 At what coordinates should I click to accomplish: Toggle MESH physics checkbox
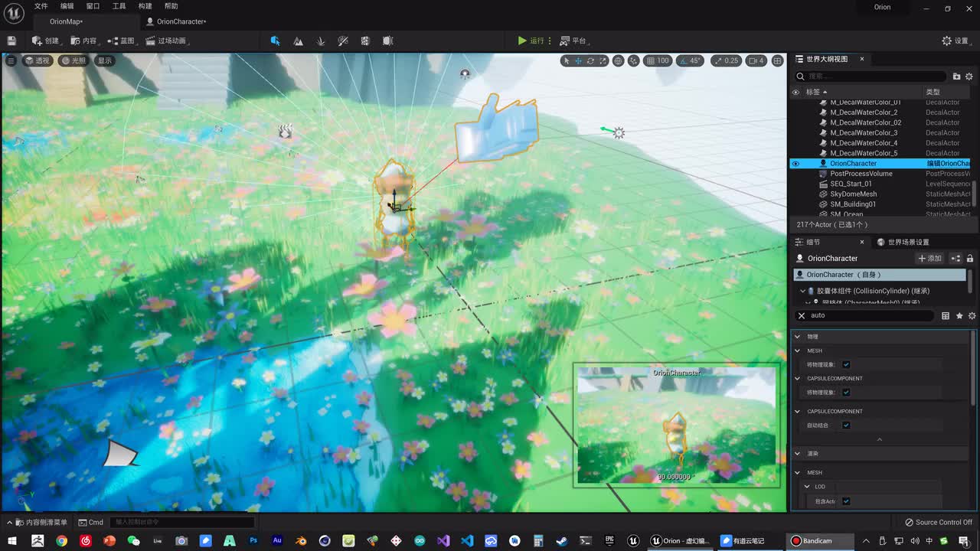(x=846, y=364)
